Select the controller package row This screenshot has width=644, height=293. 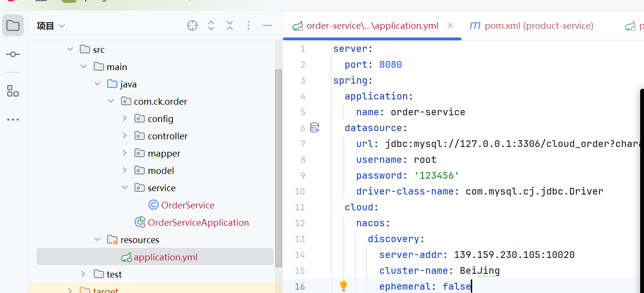pyautogui.click(x=155, y=136)
